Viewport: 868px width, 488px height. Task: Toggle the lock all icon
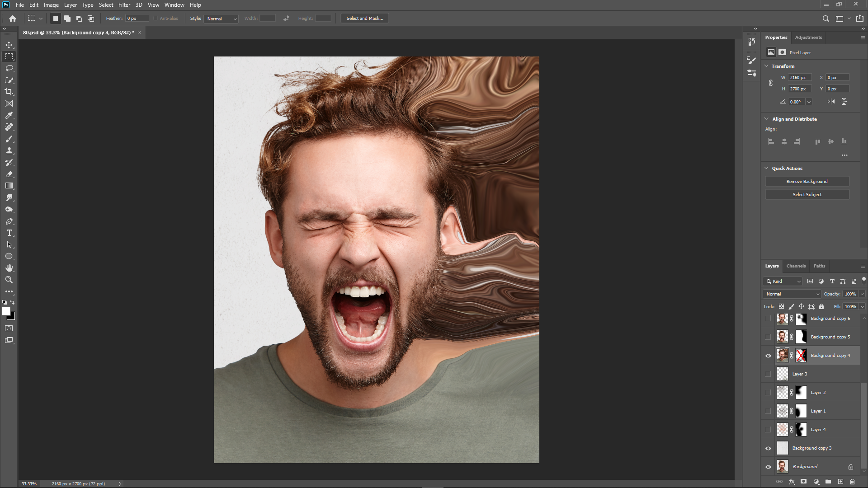(x=821, y=306)
